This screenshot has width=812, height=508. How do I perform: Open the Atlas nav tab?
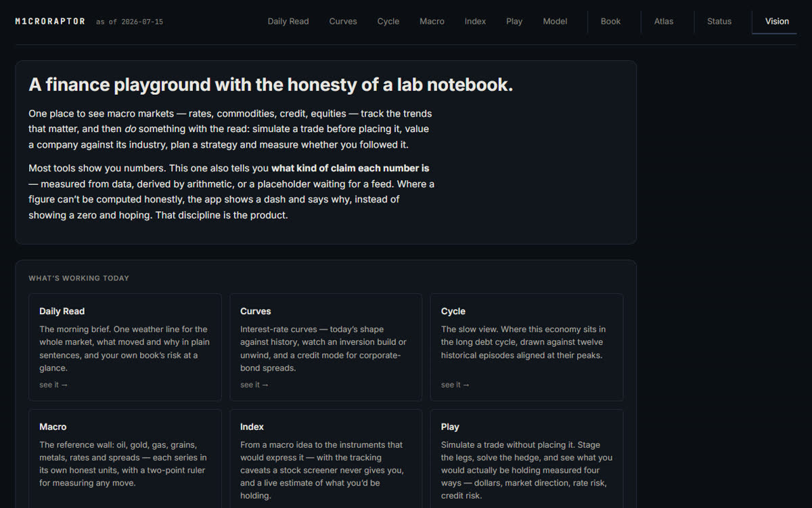(664, 21)
